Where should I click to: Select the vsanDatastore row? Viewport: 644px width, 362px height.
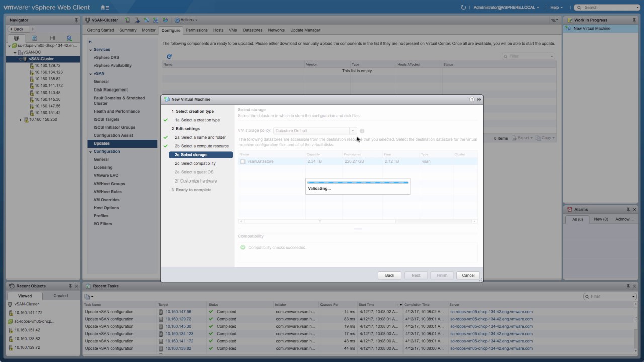pyautogui.click(x=358, y=161)
